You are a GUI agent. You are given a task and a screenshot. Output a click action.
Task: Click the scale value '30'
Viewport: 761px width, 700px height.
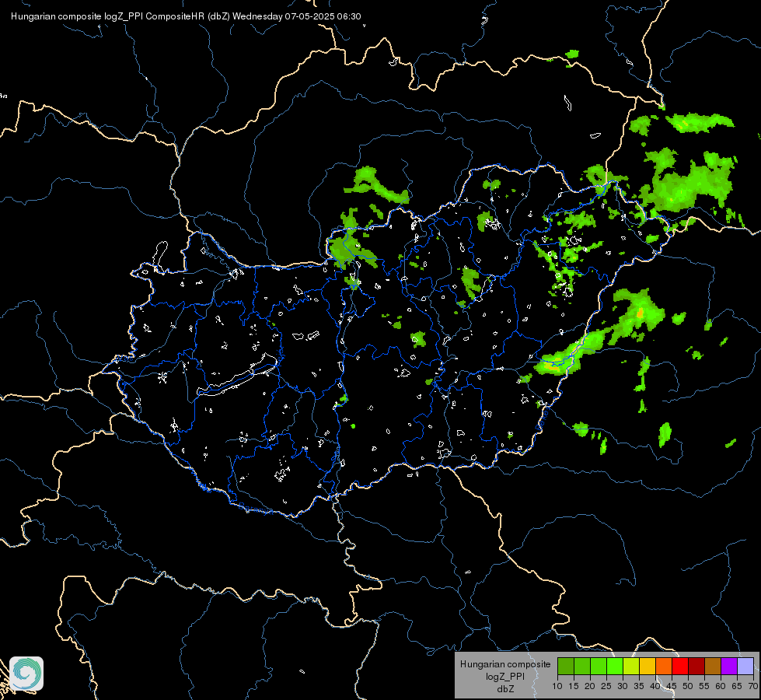623,686
